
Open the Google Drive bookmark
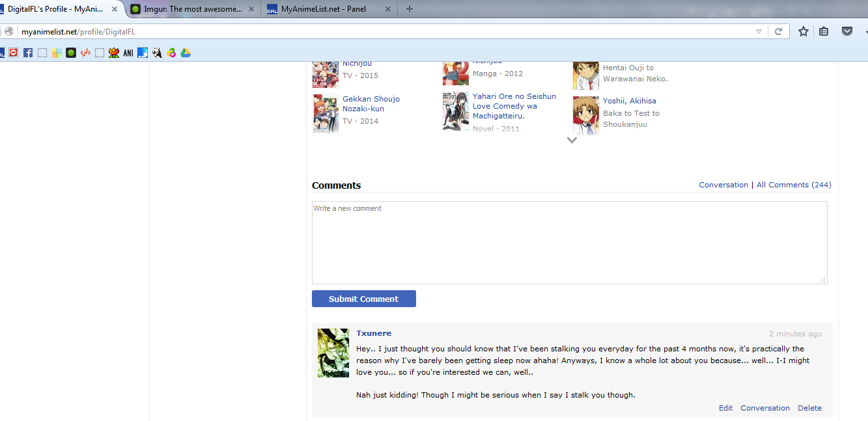186,53
